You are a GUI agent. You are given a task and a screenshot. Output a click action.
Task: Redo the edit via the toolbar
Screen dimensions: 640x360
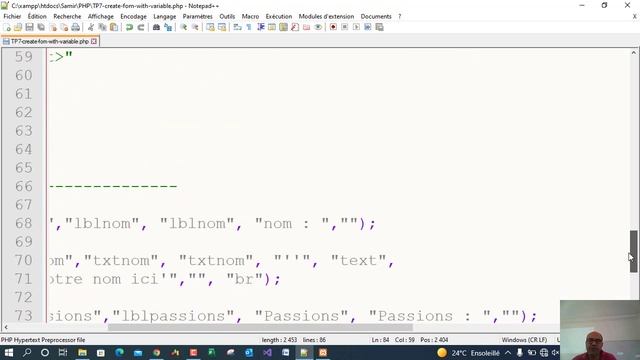[141, 27]
